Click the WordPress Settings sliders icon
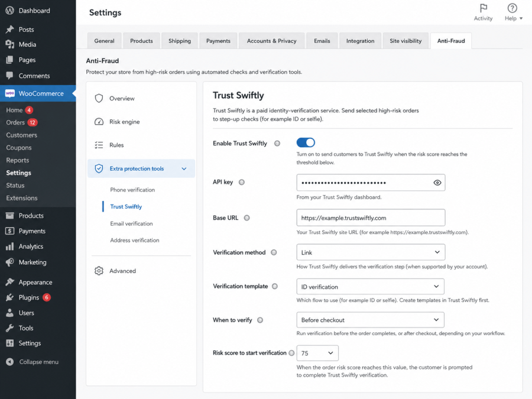 tap(10, 343)
